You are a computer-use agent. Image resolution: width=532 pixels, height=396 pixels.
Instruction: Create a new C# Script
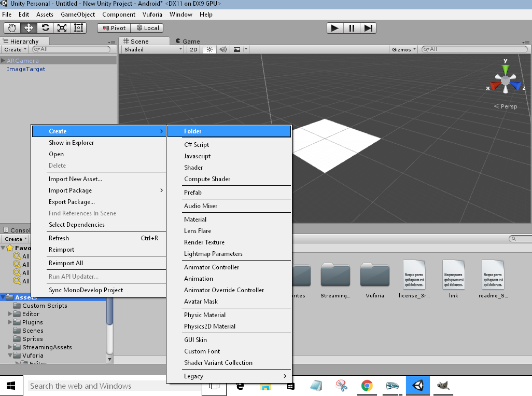(x=207, y=144)
